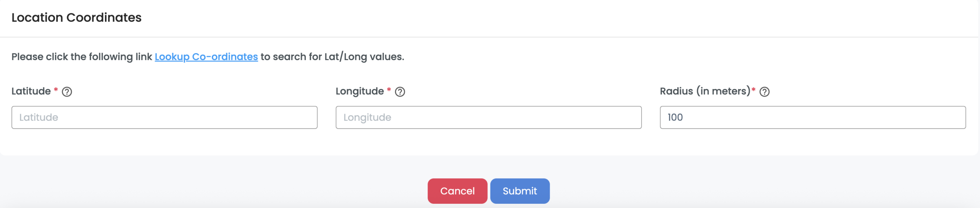The width and height of the screenshot is (980, 208).
Task: Click the Radius (in meters) label
Action: coord(705,91)
